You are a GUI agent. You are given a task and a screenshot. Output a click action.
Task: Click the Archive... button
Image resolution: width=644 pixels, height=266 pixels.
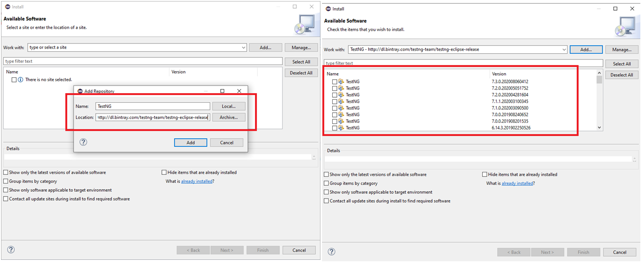(229, 117)
